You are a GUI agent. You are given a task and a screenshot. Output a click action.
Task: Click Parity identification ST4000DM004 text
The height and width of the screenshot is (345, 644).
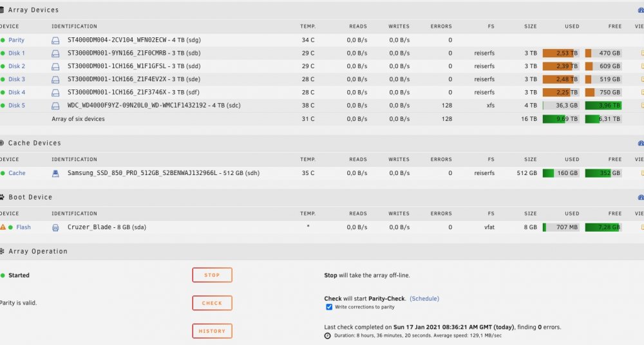[134, 41]
